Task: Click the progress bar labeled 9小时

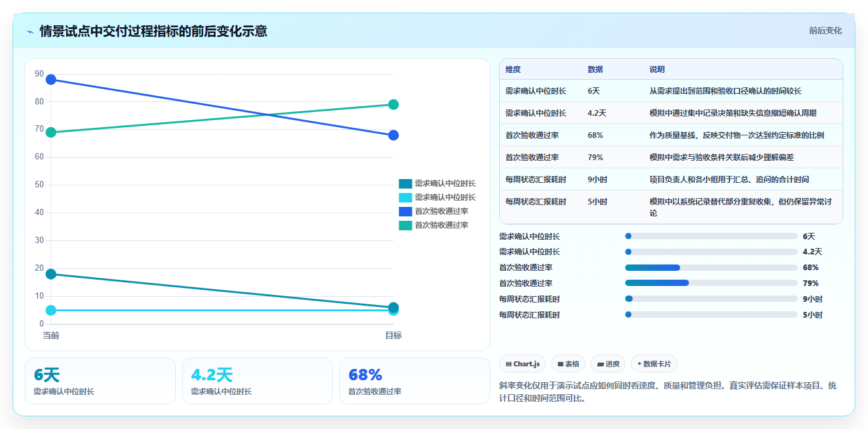Action: pos(711,299)
